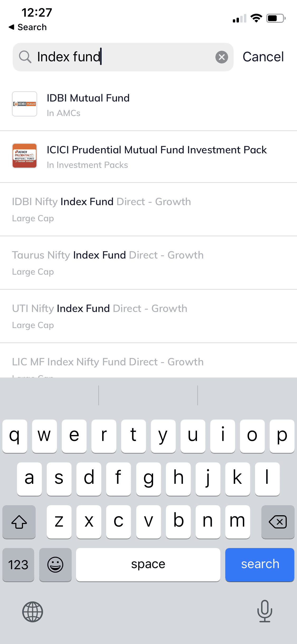
Task: Clear the search text with the X icon
Action: [221, 57]
